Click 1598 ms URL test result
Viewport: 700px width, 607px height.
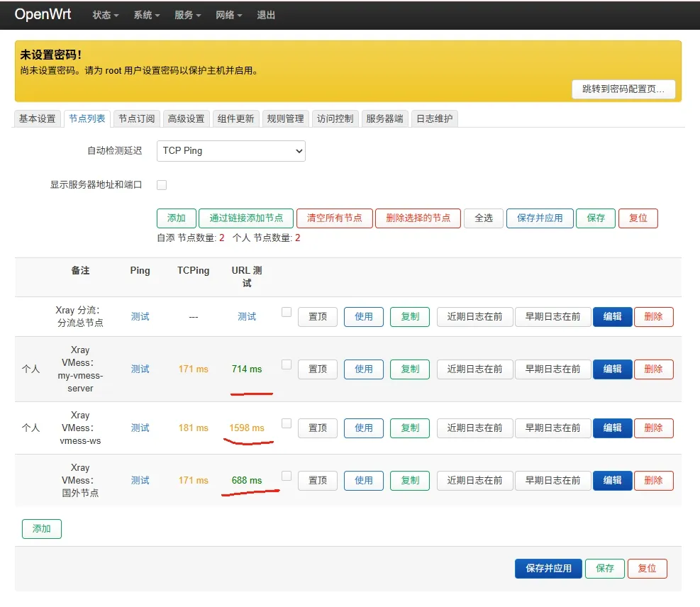pyautogui.click(x=247, y=428)
